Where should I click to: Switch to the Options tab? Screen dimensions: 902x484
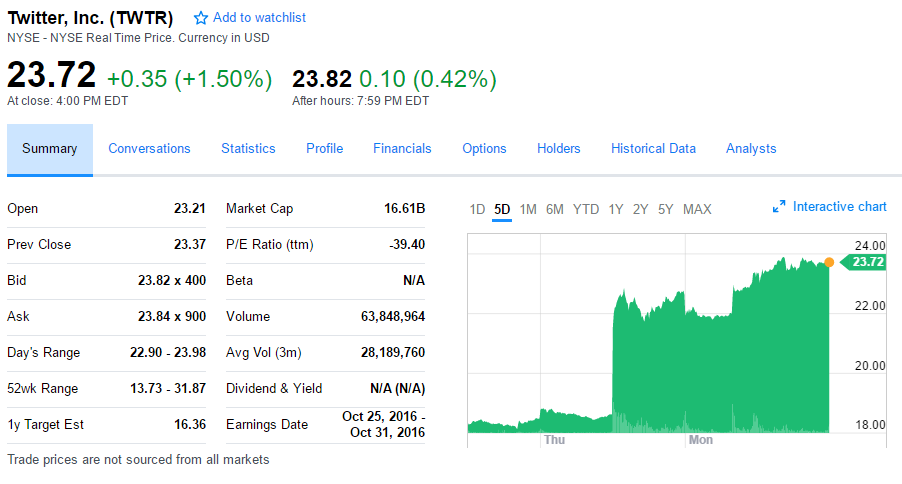[484, 148]
